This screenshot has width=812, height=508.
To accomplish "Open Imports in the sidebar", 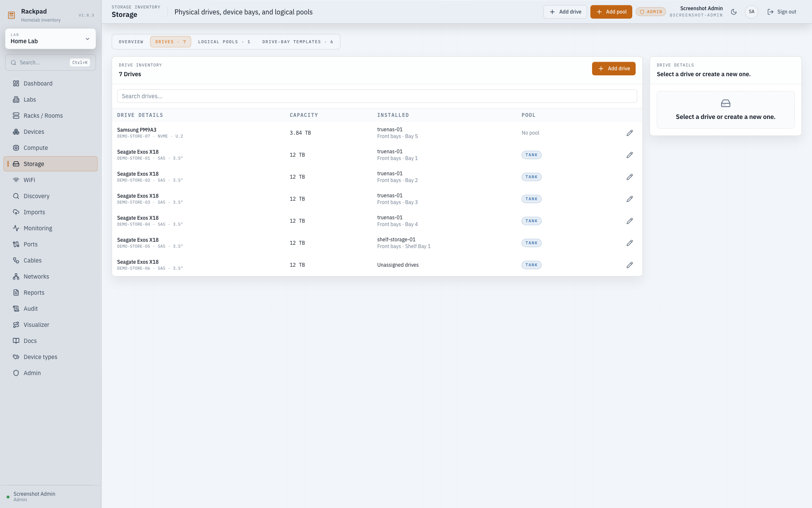I will 50,212.
